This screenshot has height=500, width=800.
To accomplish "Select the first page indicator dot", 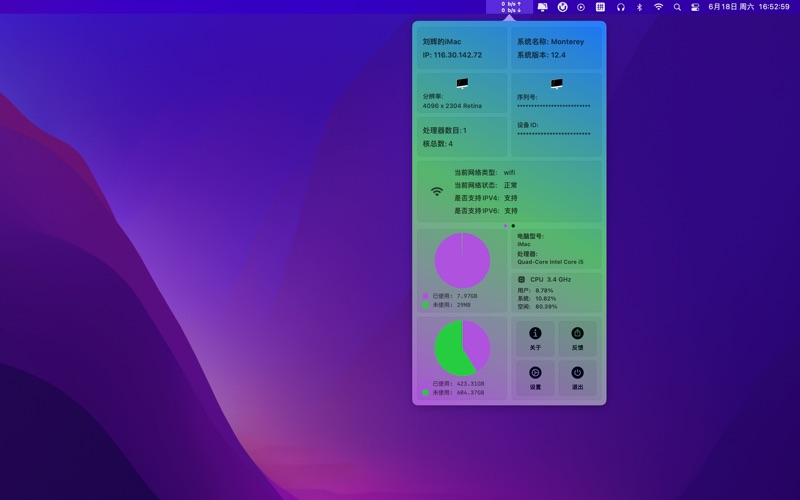I will [x=505, y=226].
